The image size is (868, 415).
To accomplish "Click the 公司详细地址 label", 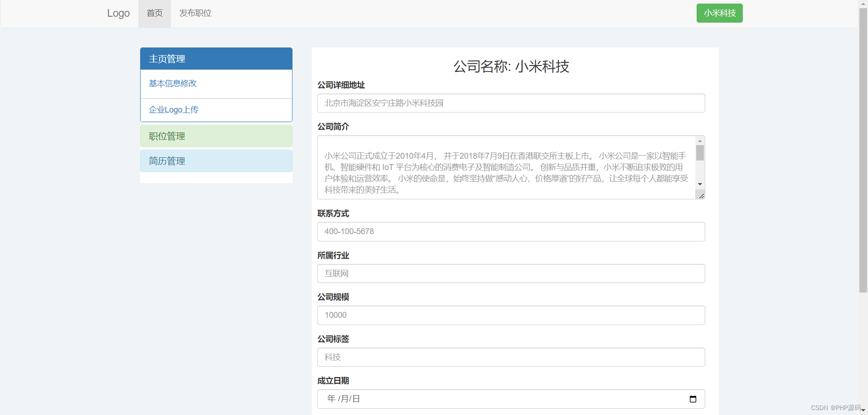I will 341,85.
